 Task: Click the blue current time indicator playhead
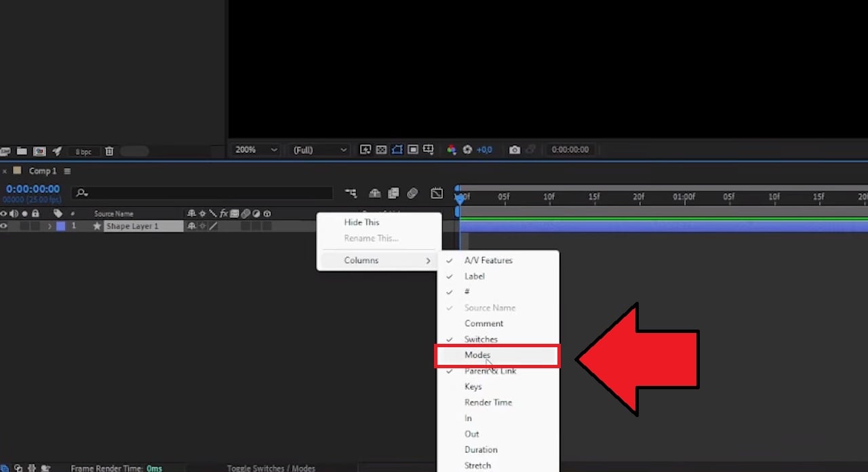point(460,197)
